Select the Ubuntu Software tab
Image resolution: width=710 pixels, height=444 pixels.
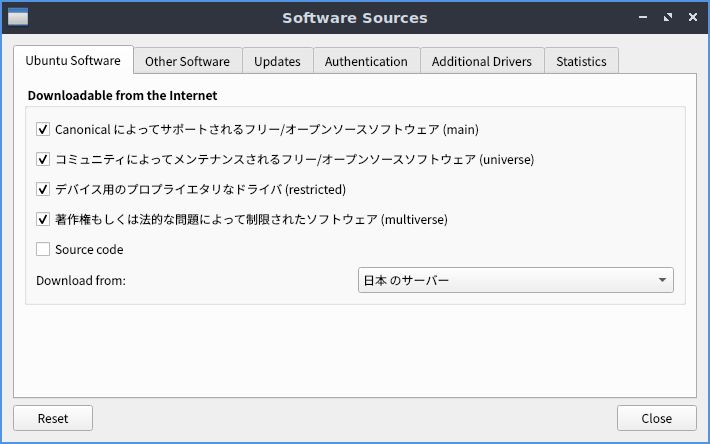click(x=73, y=60)
